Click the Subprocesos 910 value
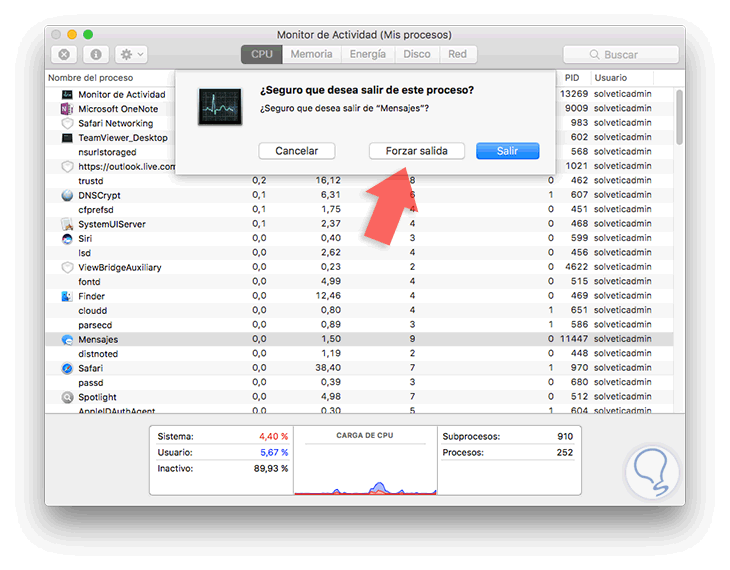730x570 pixels. 565,436
